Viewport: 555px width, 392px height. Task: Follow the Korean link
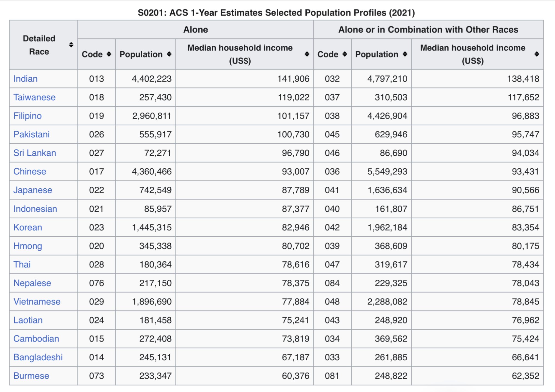point(28,227)
